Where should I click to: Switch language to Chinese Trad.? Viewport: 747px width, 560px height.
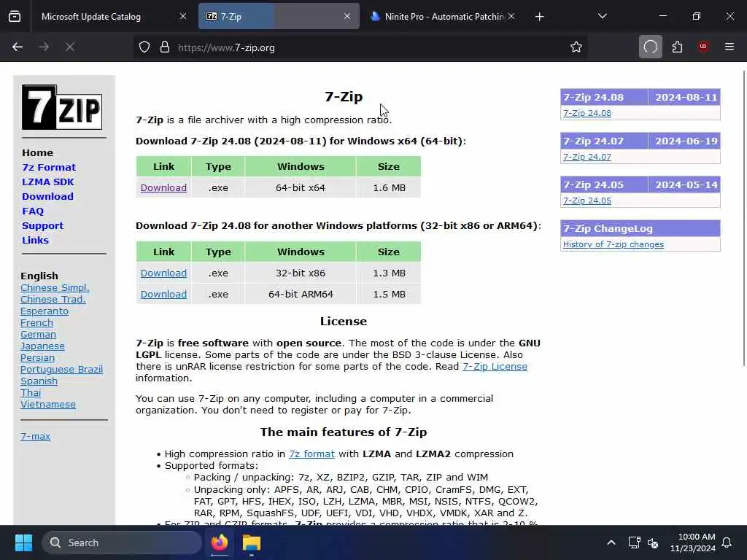point(53,299)
